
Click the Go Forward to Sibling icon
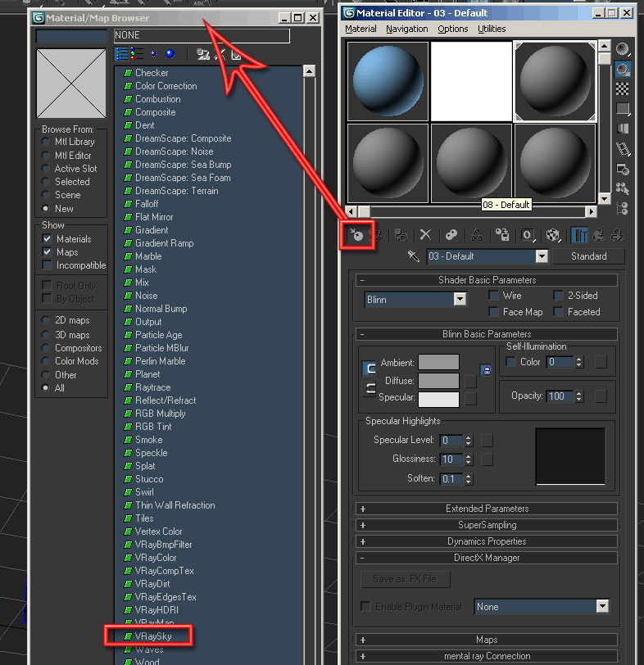617,234
